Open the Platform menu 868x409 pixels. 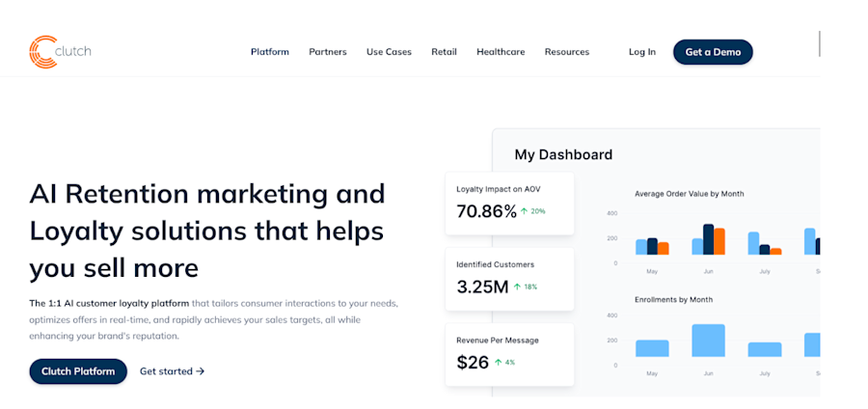point(270,52)
